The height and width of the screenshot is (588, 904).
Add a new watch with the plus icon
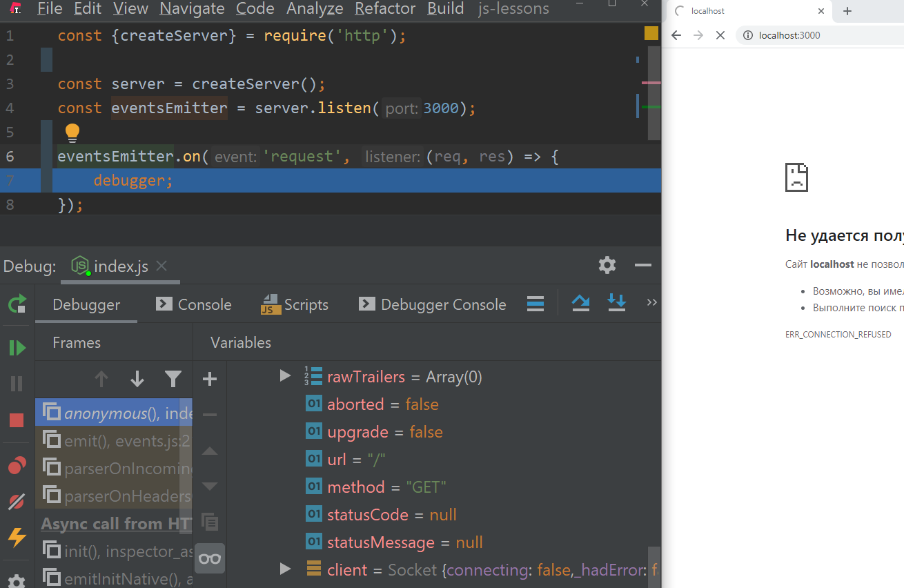pyautogui.click(x=210, y=379)
